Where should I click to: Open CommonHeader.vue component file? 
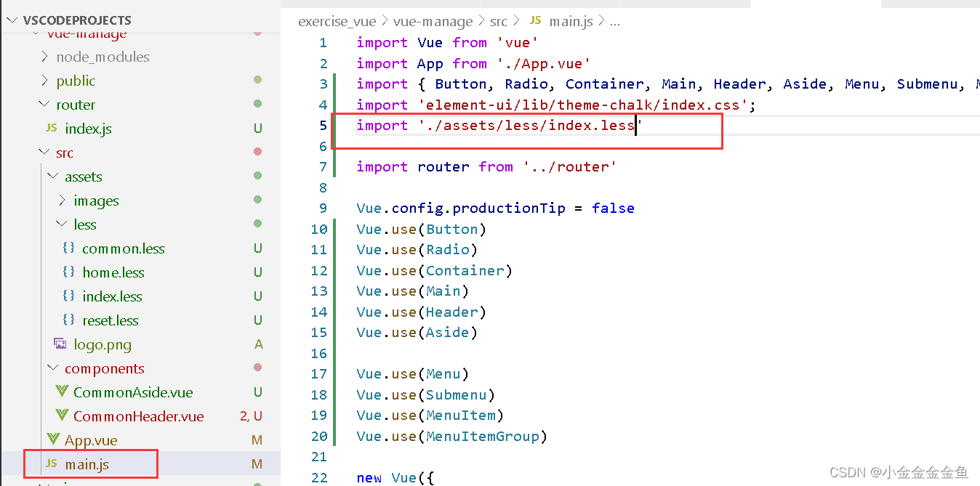(x=139, y=416)
